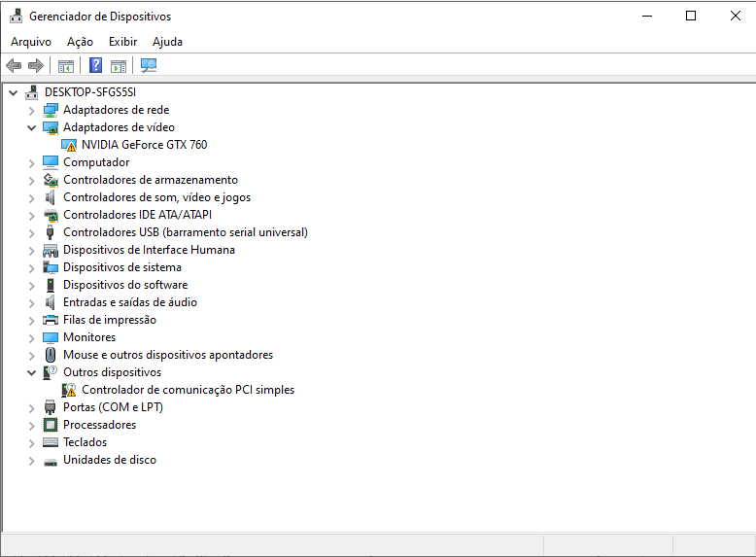Expand the Teclados category
This screenshot has width=756, height=557.
(x=32, y=443)
